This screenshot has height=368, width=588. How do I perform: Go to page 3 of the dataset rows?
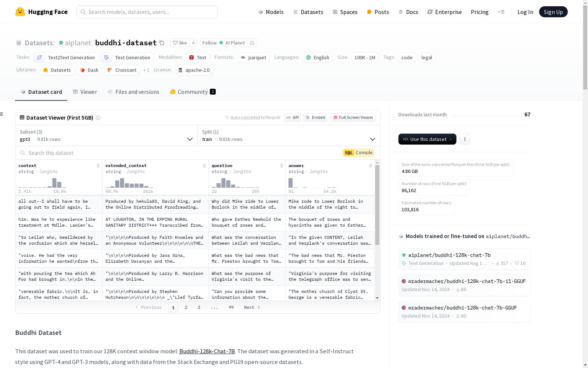(199, 307)
